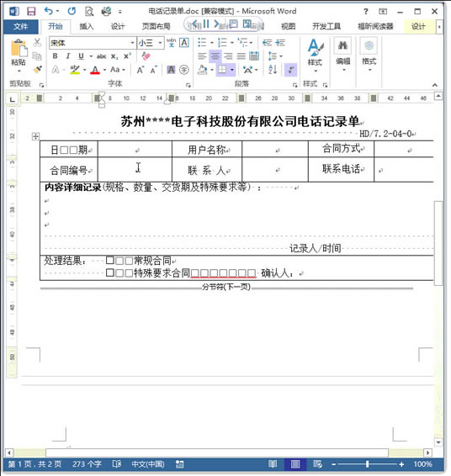451x476 pixels.
Task: Undo the last action
Action: pos(49,11)
